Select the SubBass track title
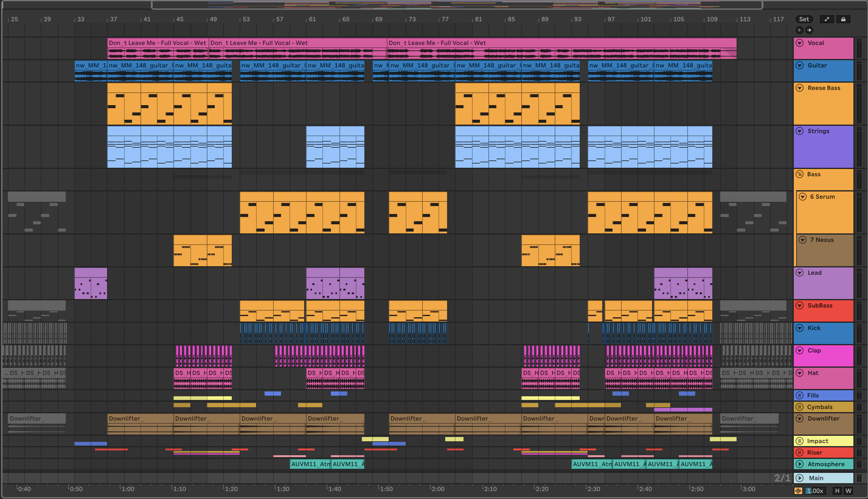Image resolution: width=868 pixels, height=499 pixels. 820,305
